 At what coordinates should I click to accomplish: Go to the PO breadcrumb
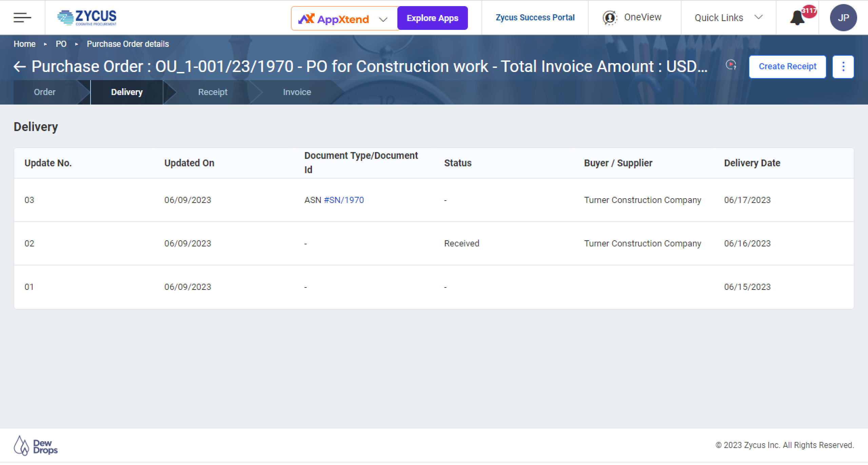coord(61,44)
